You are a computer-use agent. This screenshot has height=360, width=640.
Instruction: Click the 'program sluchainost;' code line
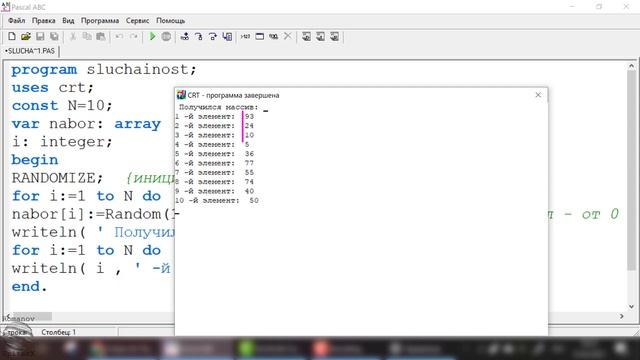click(x=104, y=69)
